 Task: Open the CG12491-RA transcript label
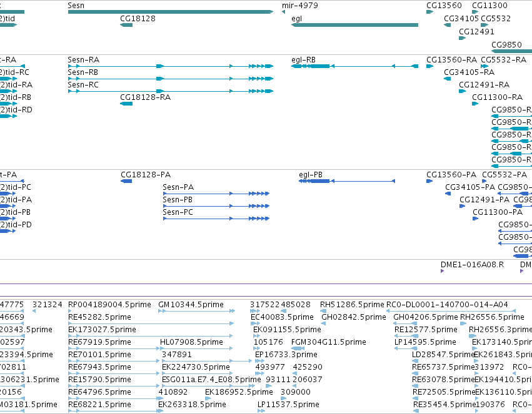tap(484, 85)
